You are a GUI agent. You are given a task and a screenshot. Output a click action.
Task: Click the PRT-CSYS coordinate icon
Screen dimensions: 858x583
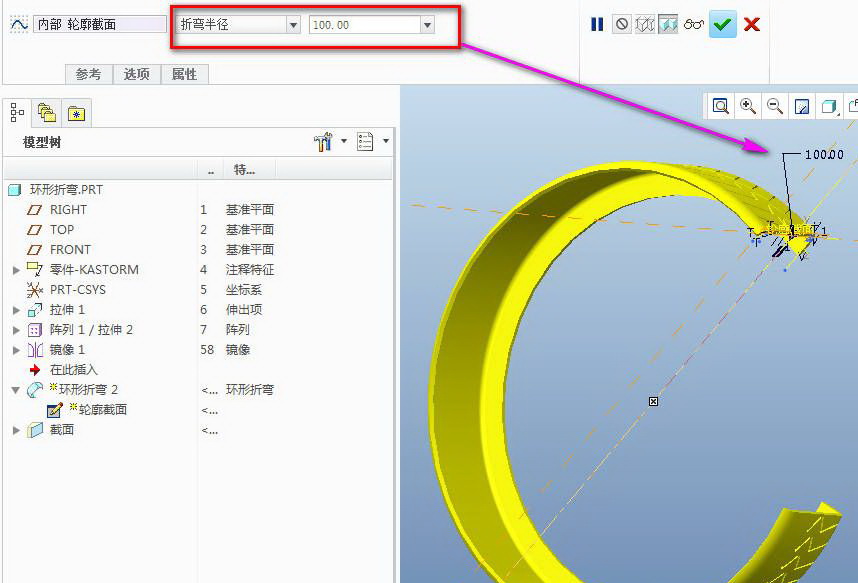click(34, 290)
